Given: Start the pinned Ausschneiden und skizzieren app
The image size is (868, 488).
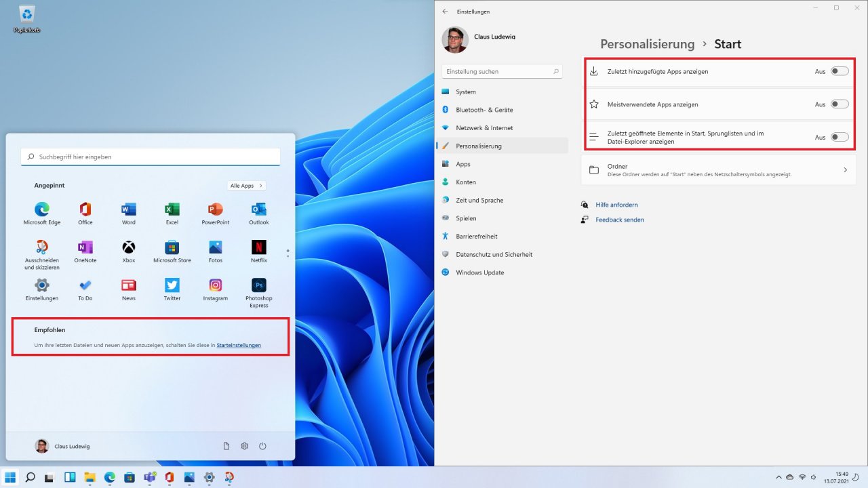Looking at the screenshot, I should [x=42, y=255].
